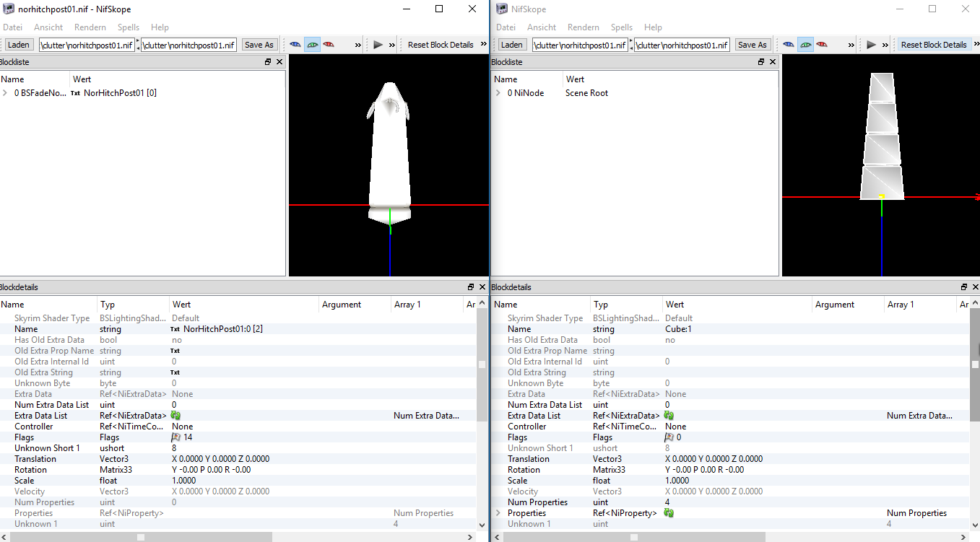Click the blue eye view icon in norhitchpost01.nif window
The width and height of the screenshot is (980, 542).
[295, 45]
